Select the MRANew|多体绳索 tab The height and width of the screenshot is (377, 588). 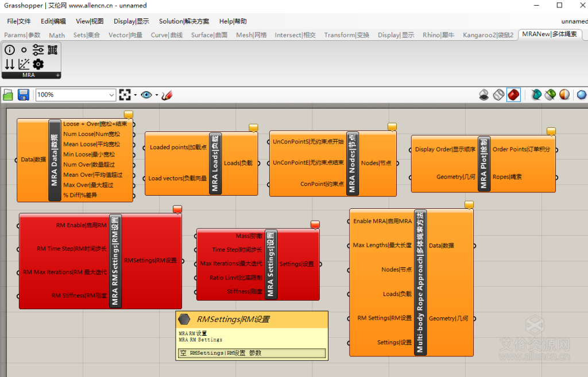coord(550,34)
